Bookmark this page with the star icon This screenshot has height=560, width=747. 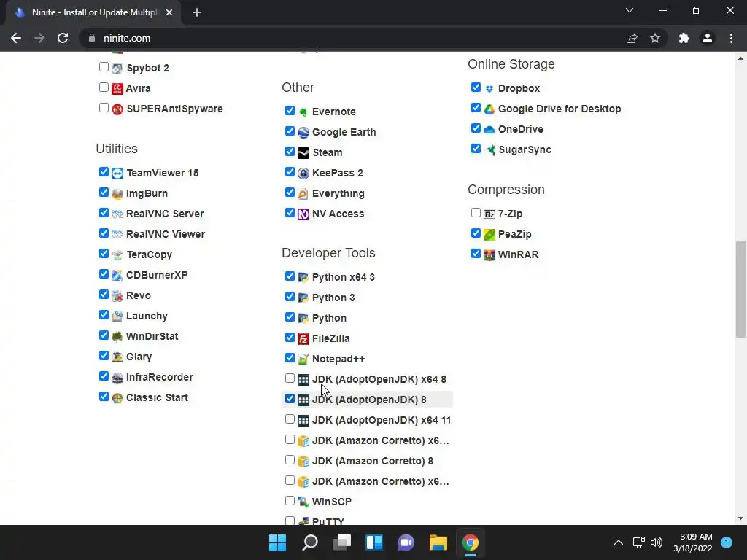coord(655,38)
